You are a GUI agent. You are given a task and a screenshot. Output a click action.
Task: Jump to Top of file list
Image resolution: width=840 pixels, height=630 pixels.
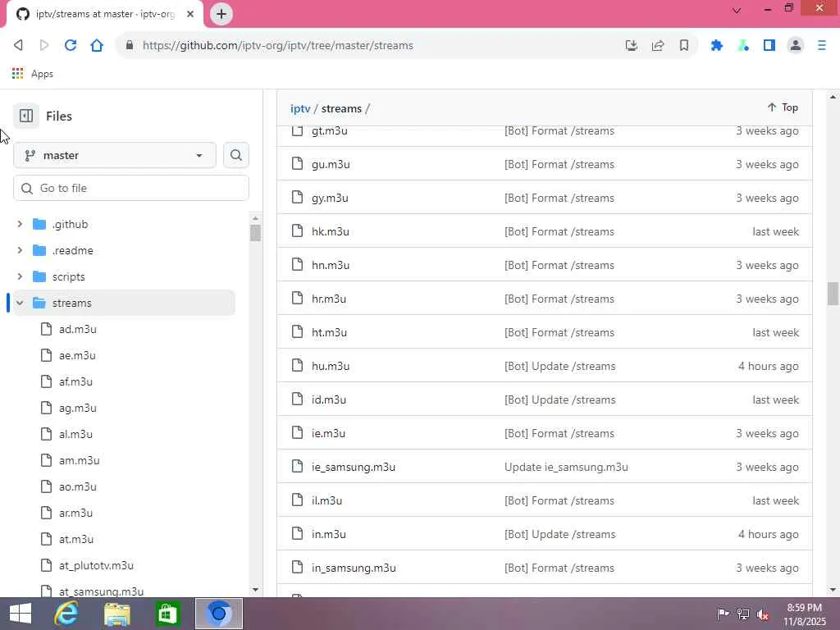tap(783, 107)
